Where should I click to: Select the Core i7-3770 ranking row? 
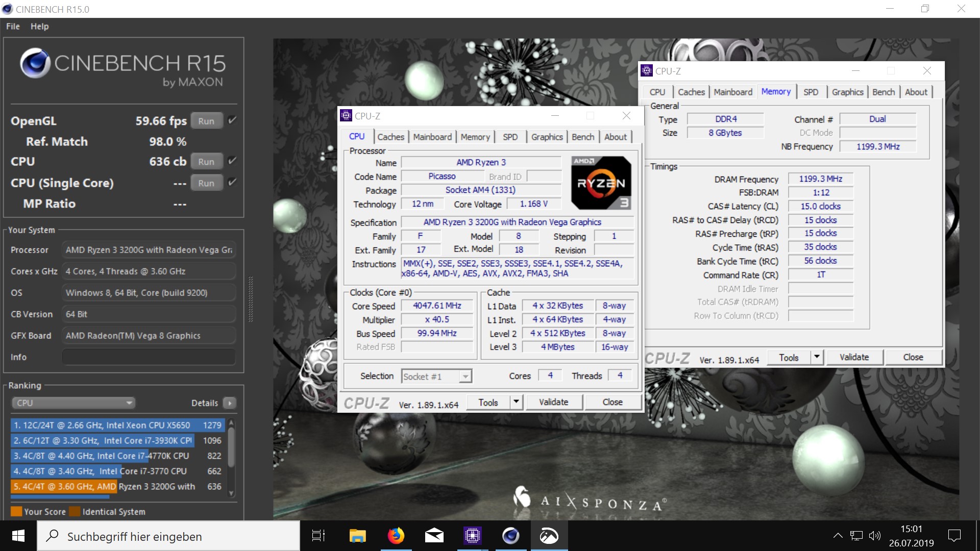click(x=117, y=471)
